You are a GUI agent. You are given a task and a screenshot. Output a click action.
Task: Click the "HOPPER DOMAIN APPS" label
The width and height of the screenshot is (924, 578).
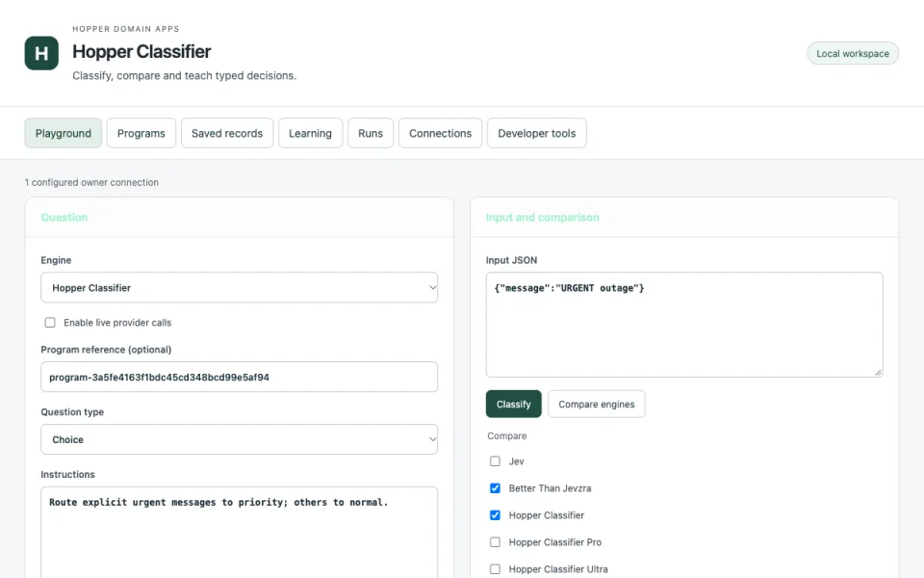pyautogui.click(x=125, y=29)
